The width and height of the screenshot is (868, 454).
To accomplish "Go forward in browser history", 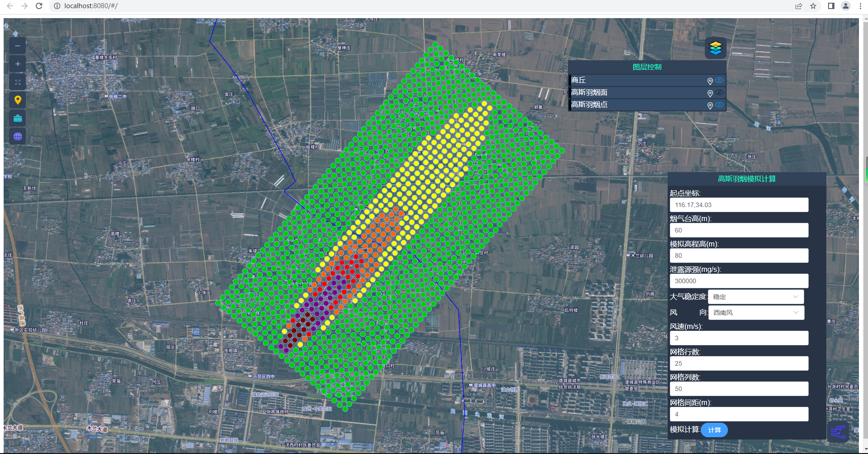I will 24,6.
